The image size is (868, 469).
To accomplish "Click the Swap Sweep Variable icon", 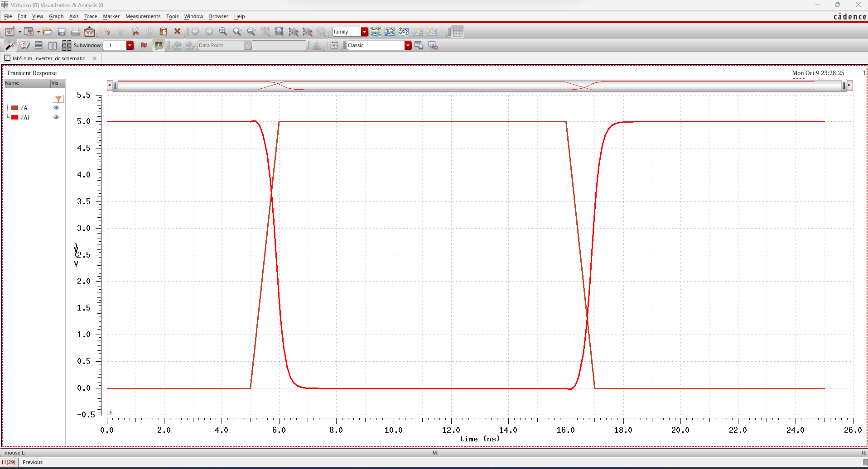I will (404, 32).
